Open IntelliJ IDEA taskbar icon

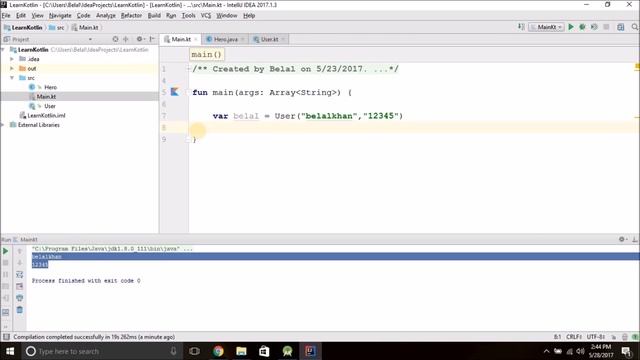click(x=310, y=351)
